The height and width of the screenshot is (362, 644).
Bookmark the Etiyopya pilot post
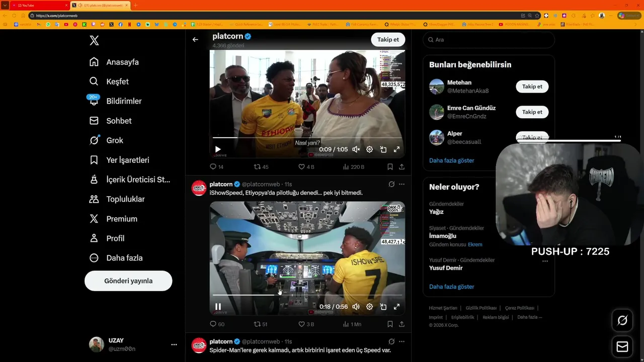point(390,324)
